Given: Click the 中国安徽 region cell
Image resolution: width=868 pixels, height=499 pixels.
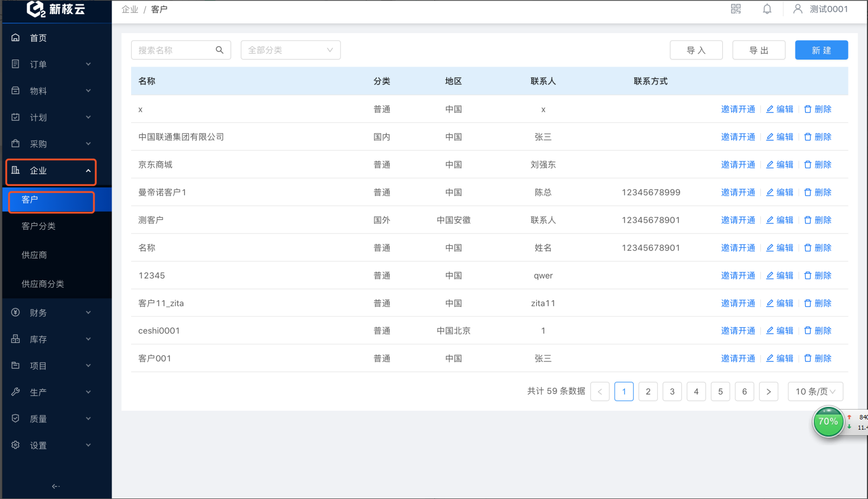Looking at the screenshot, I should tap(454, 220).
